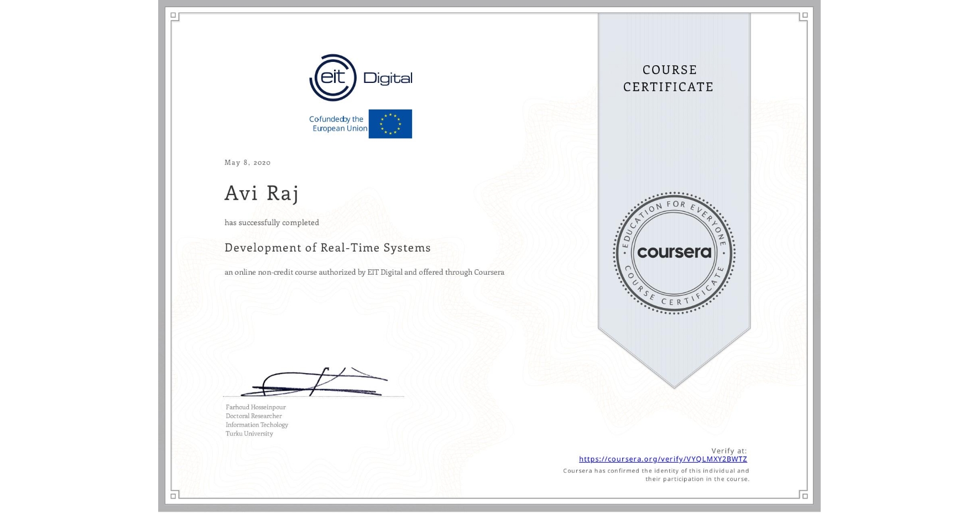Click the EIT Digital logo
The height and width of the screenshot is (513, 980).
click(x=360, y=77)
